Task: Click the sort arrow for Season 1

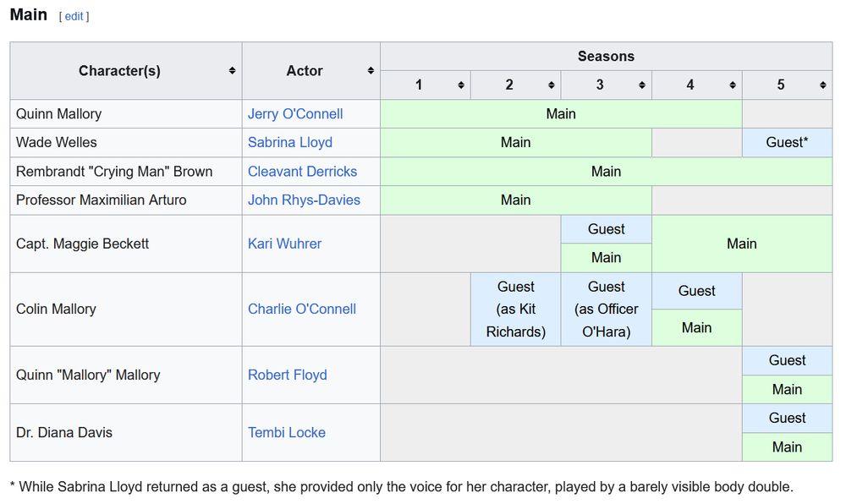Action: 459,85
